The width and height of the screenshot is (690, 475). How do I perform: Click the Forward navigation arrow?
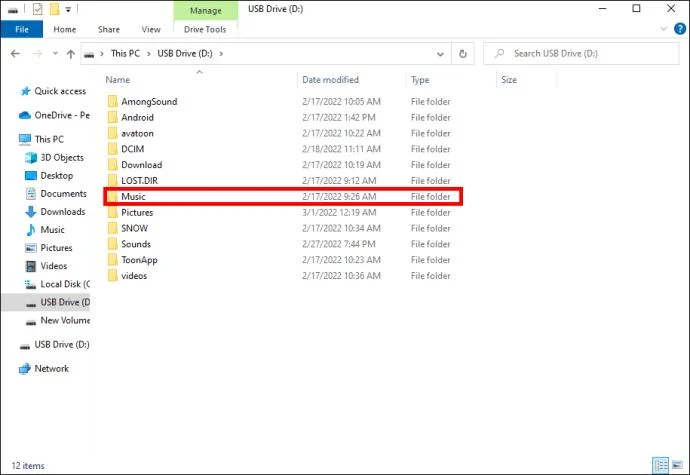pyautogui.click(x=38, y=54)
